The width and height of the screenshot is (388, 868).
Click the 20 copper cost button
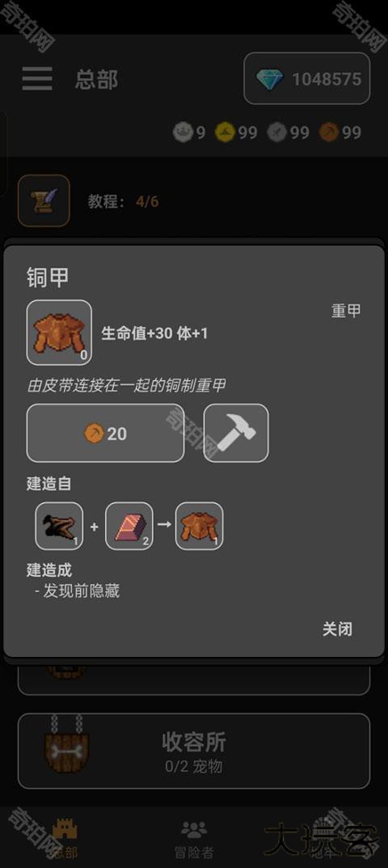[105, 433]
